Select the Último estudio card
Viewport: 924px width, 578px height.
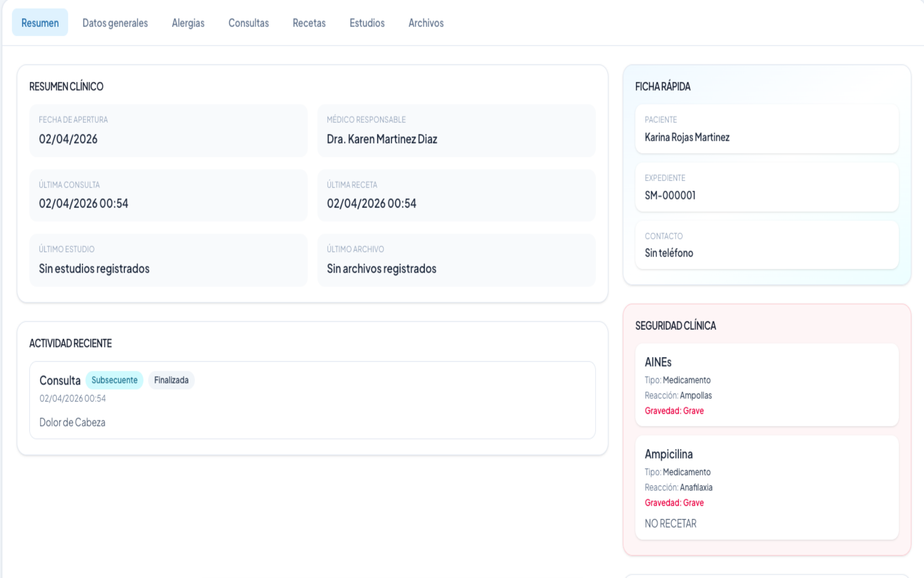(168, 260)
